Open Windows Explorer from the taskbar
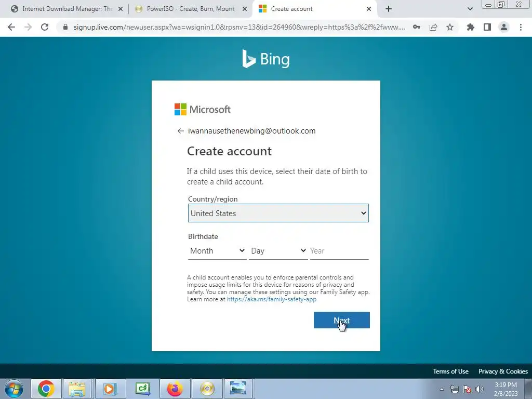 click(x=77, y=389)
